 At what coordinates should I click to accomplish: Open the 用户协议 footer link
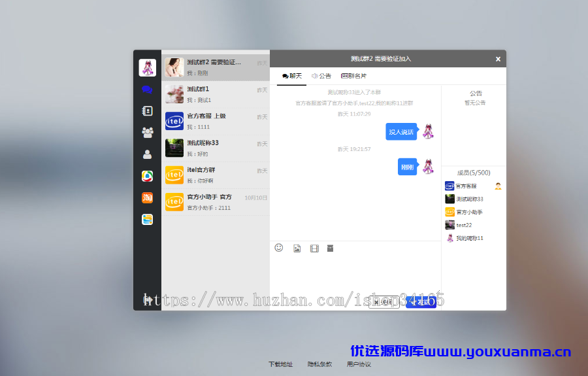coord(359,364)
